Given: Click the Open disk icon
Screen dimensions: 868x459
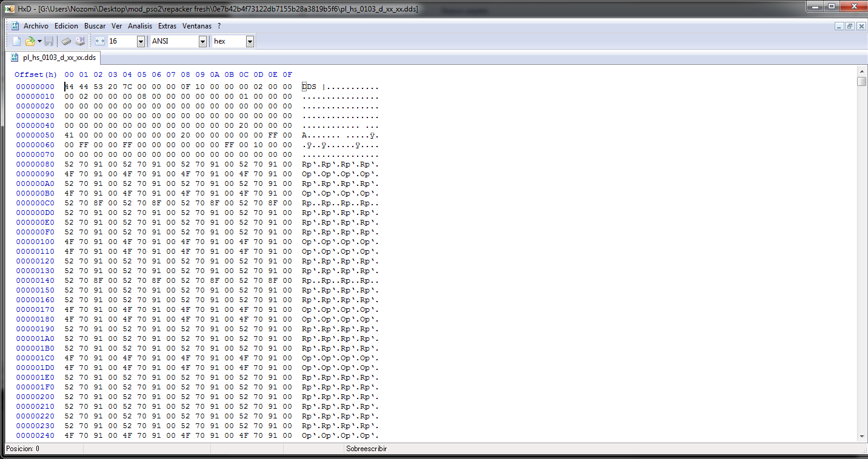Looking at the screenshot, I should coord(80,41).
